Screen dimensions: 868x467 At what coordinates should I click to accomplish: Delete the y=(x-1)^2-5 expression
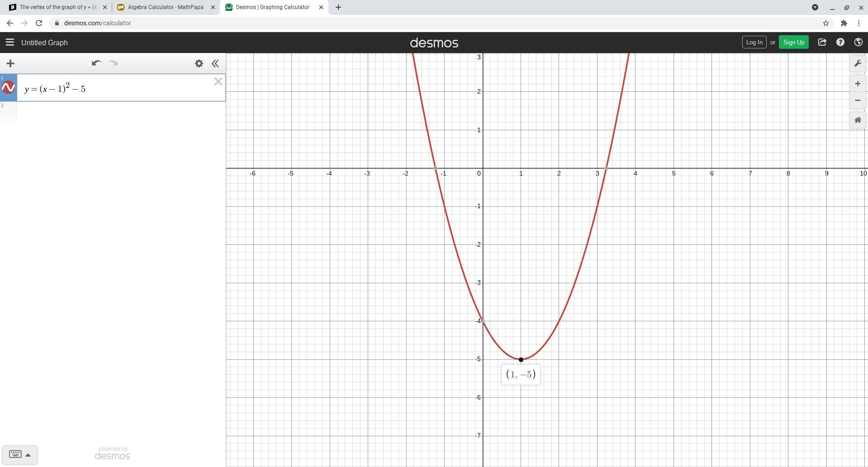218,82
